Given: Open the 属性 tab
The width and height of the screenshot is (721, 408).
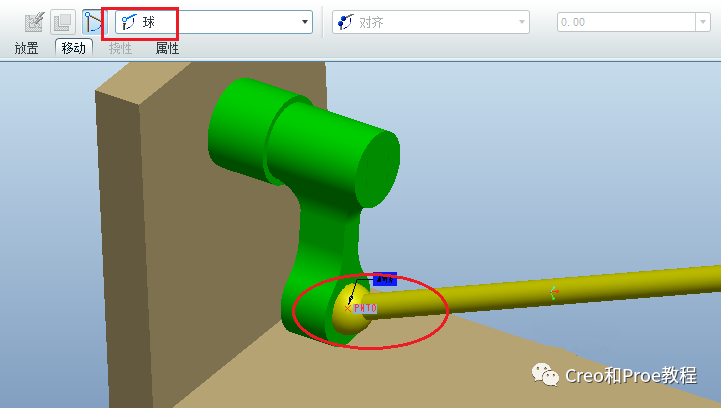Looking at the screenshot, I should point(167,48).
